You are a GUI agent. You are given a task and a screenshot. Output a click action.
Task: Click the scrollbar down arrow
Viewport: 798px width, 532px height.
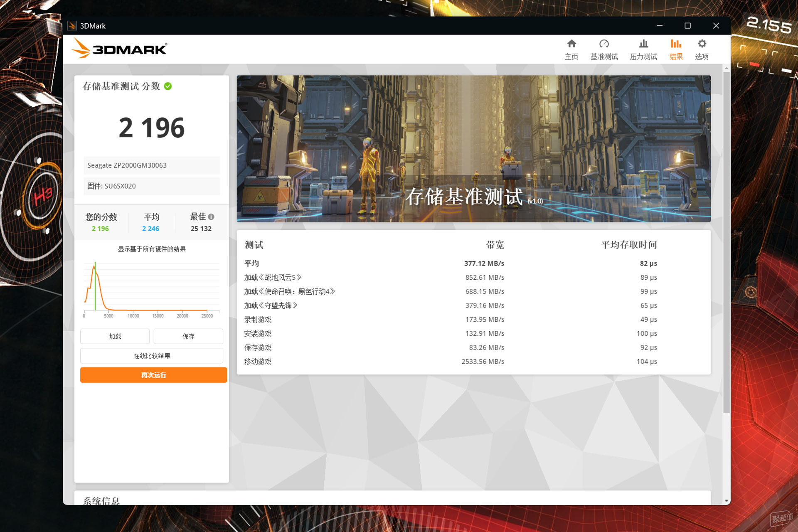coord(726,501)
